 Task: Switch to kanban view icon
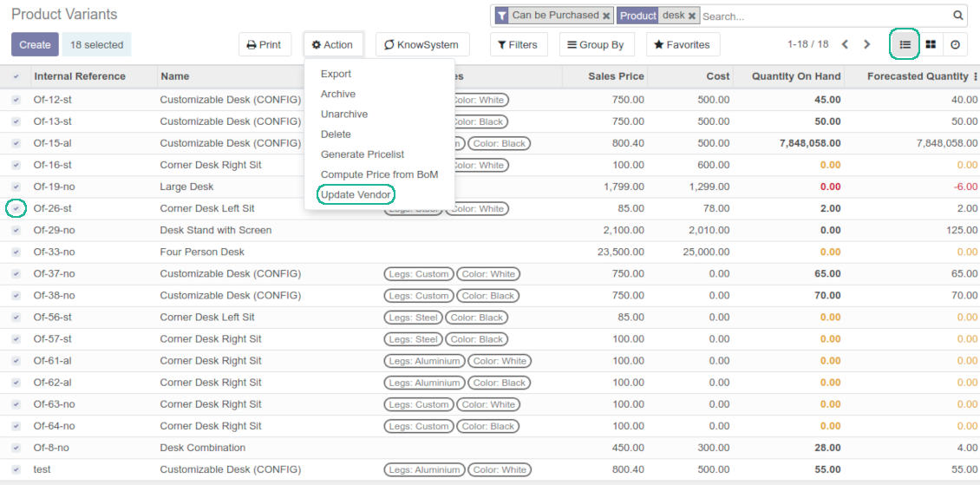tap(931, 44)
